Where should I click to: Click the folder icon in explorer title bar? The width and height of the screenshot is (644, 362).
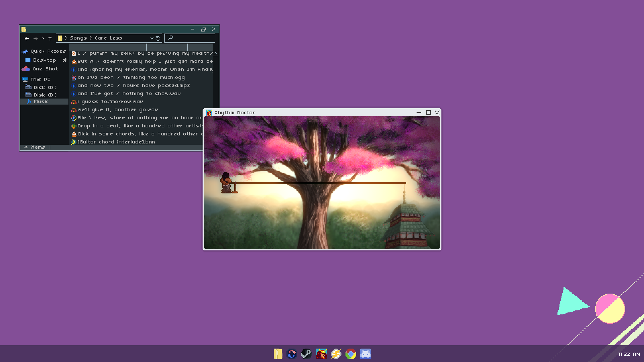tap(24, 29)
